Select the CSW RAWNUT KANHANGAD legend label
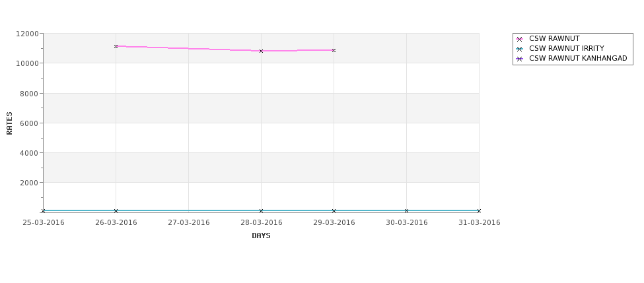This screenshot has width=644, height=283. (578, 58)
